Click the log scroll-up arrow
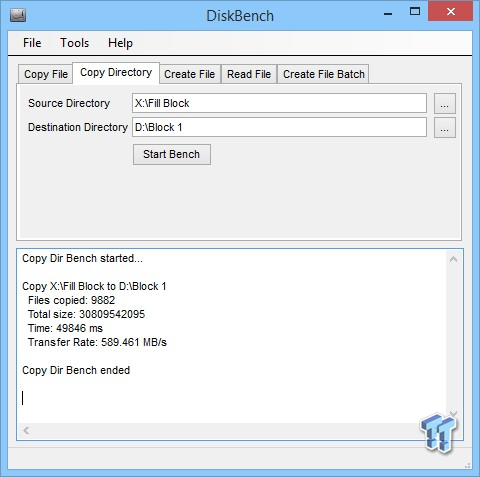480x477 pixels. coord(453,259)
